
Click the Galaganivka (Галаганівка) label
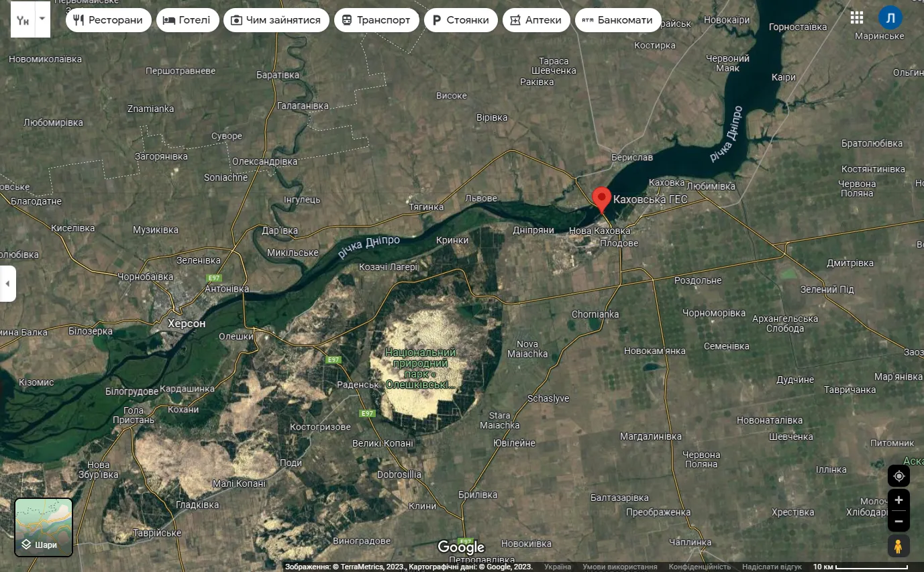(303, 106)
